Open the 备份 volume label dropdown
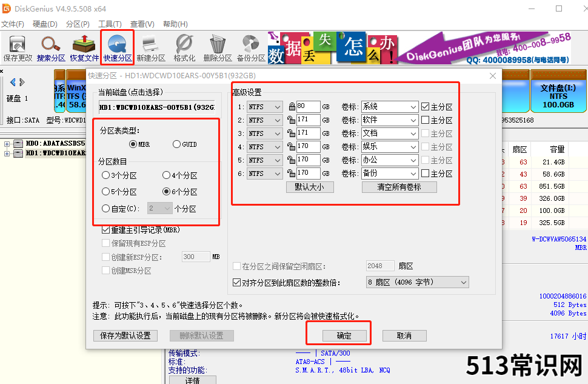The image size is (588, 384). pyautogui.click(x=390, y=173)
